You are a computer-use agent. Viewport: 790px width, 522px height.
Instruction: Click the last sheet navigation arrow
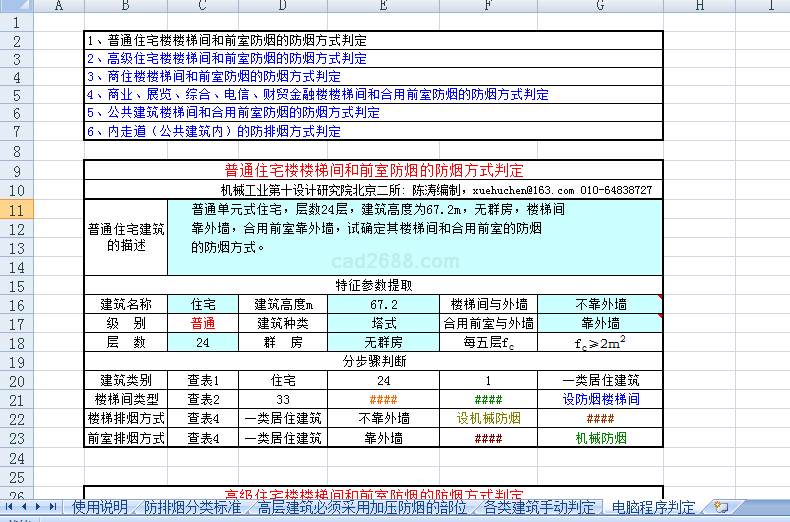(x=53, y=507)
